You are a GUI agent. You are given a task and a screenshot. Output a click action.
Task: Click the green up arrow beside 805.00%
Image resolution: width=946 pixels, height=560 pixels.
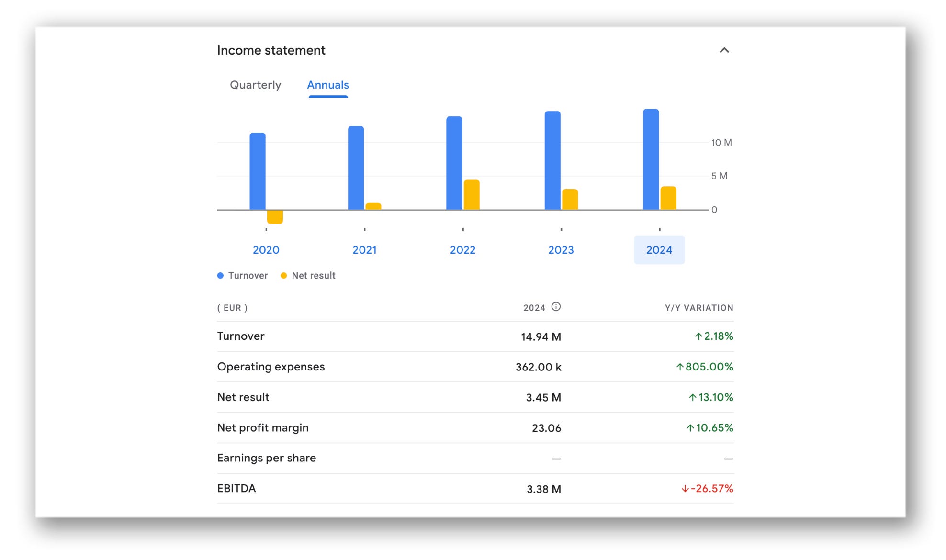pos(680,367)
